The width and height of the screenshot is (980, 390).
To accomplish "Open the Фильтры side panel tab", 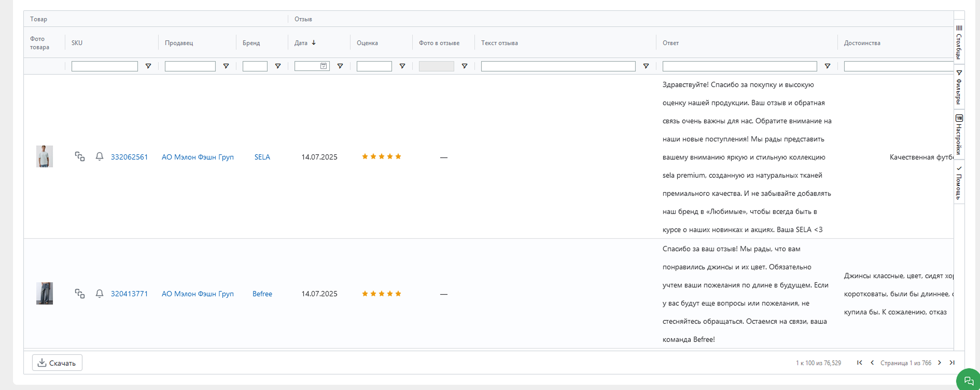I will click(x=959, y=87).
